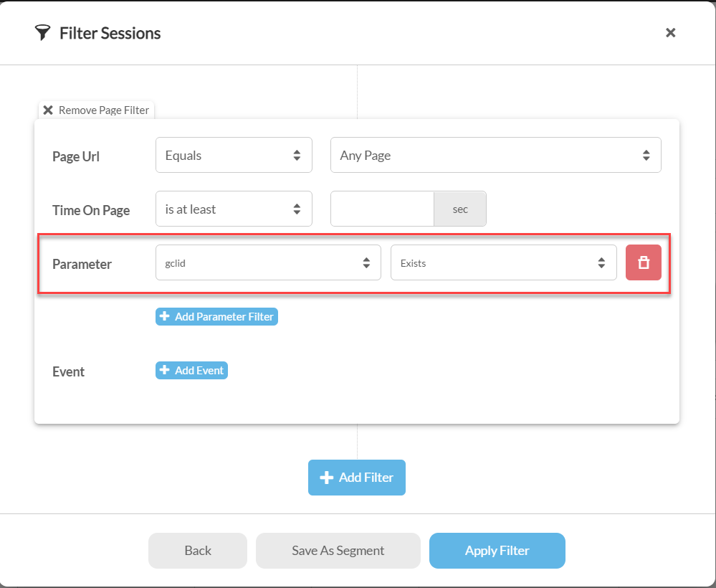Viewport: 716px width, 588px height.
Task: Open the Any Page dropdown
Action: point(495,156)
